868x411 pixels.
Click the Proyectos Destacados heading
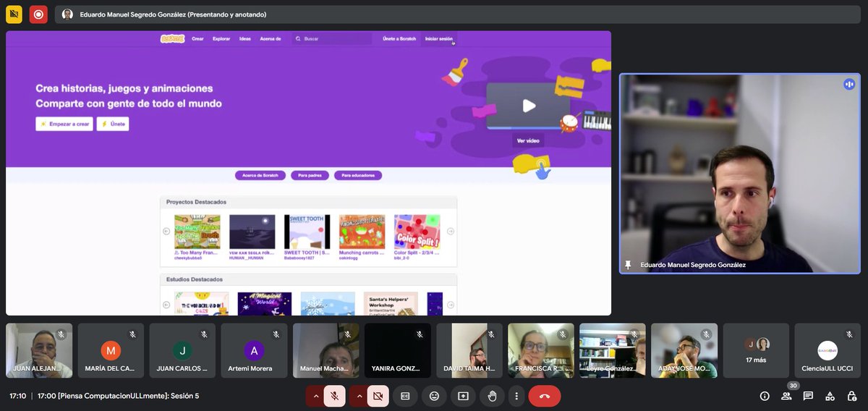pos(196,202)
